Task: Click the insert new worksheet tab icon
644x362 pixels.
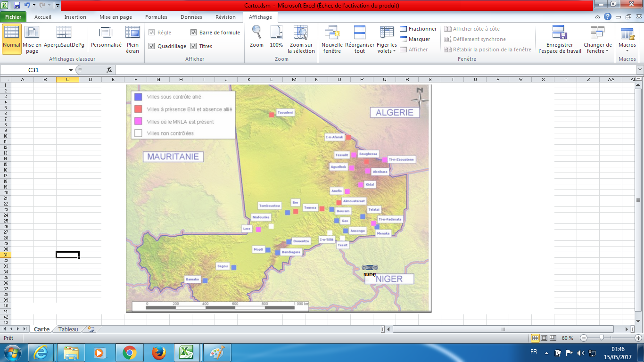Action: tap(91, 329)
